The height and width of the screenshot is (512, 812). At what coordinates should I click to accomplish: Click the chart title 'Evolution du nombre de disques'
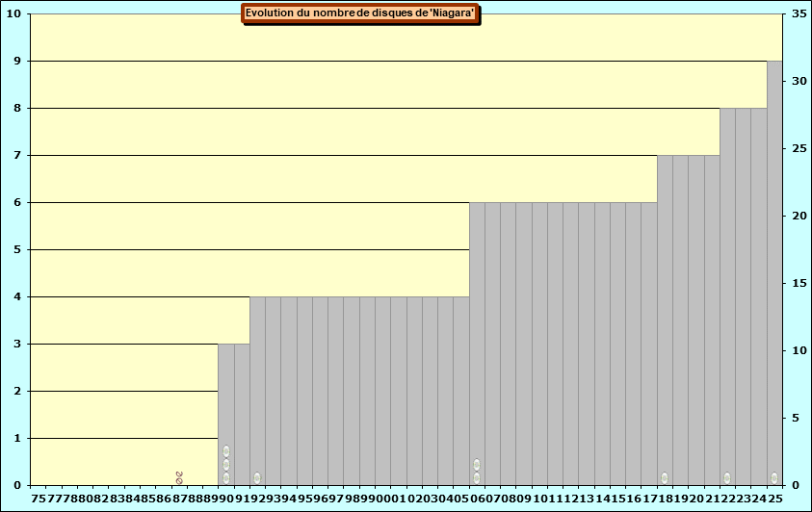(359, 13)
